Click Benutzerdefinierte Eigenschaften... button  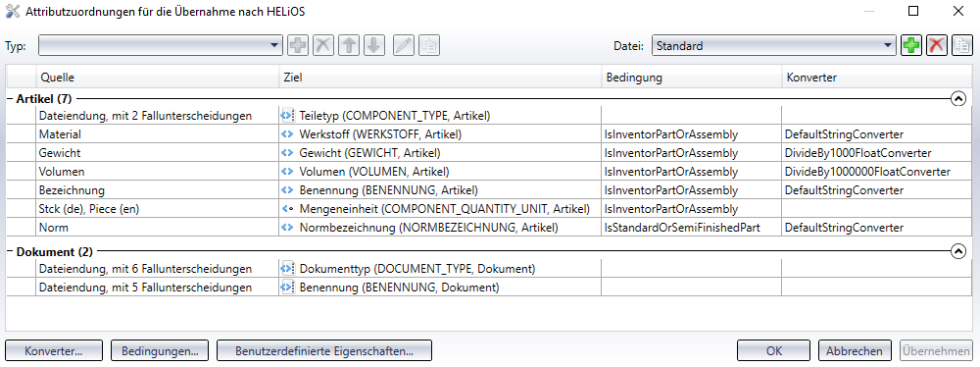pos(324,350)
